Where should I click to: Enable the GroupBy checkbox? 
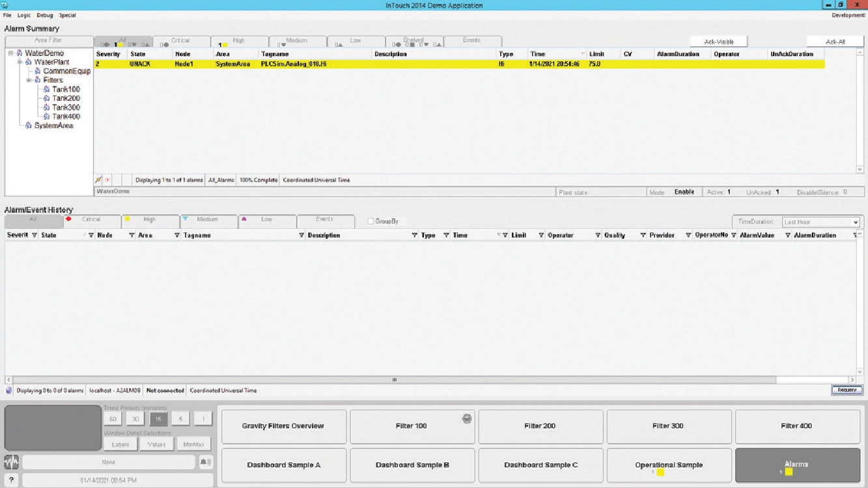371,221
